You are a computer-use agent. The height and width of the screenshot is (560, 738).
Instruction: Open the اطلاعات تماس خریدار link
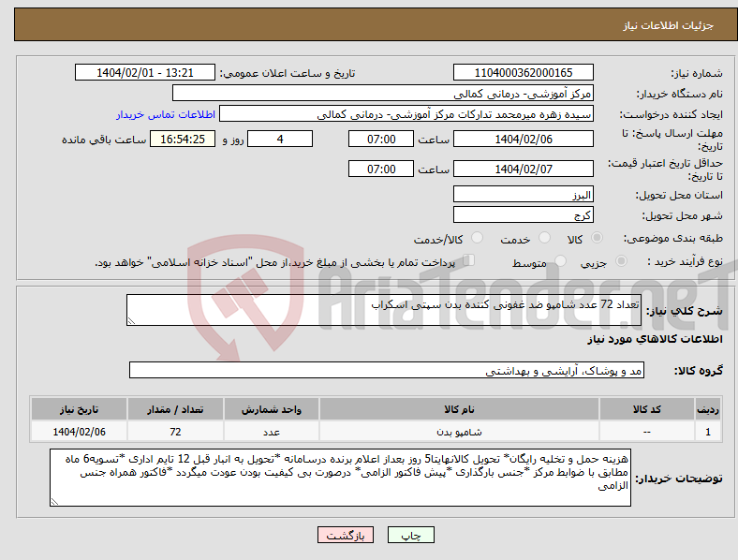pyautogui.click(x=166, y=114)
